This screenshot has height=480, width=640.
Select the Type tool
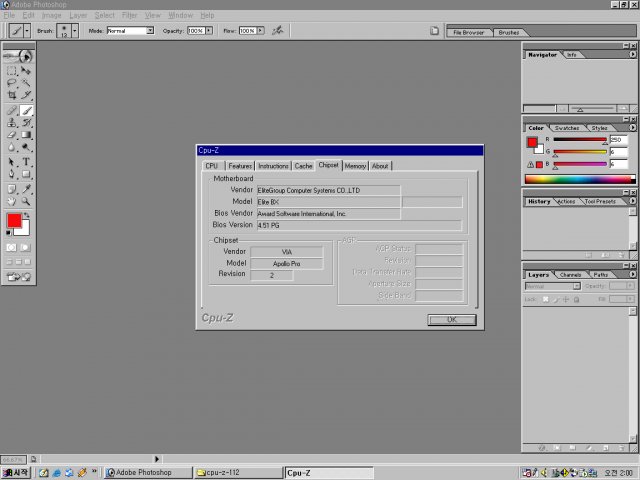pos(26,162)
